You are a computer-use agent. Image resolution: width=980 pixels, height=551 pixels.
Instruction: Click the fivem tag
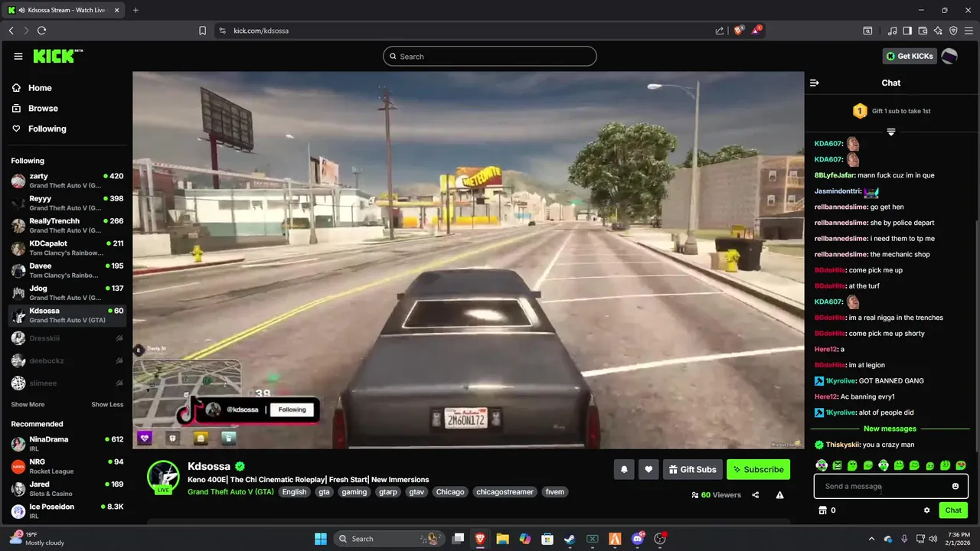[x=555, y=492]
